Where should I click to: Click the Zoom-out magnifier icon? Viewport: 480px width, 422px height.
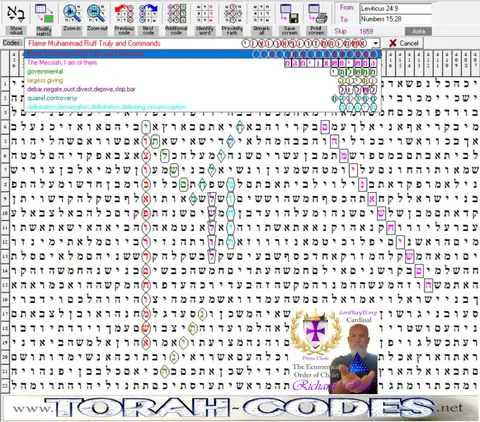pyautogui.click(x=97, y=13)
